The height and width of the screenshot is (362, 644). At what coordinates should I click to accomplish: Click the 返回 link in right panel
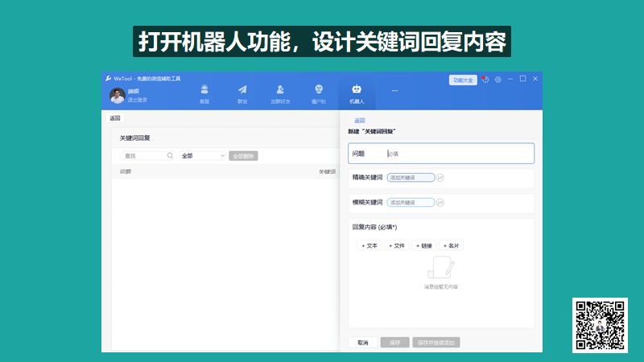(360, 121)
